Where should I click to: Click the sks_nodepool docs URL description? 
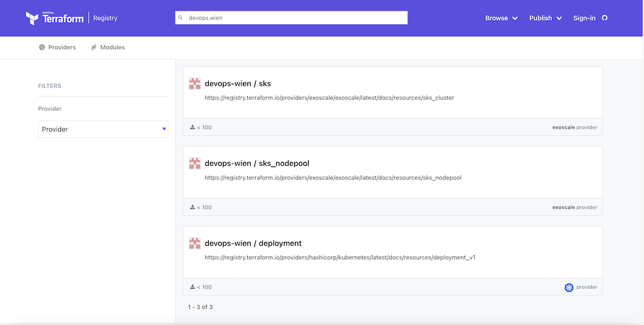point(333,178)
